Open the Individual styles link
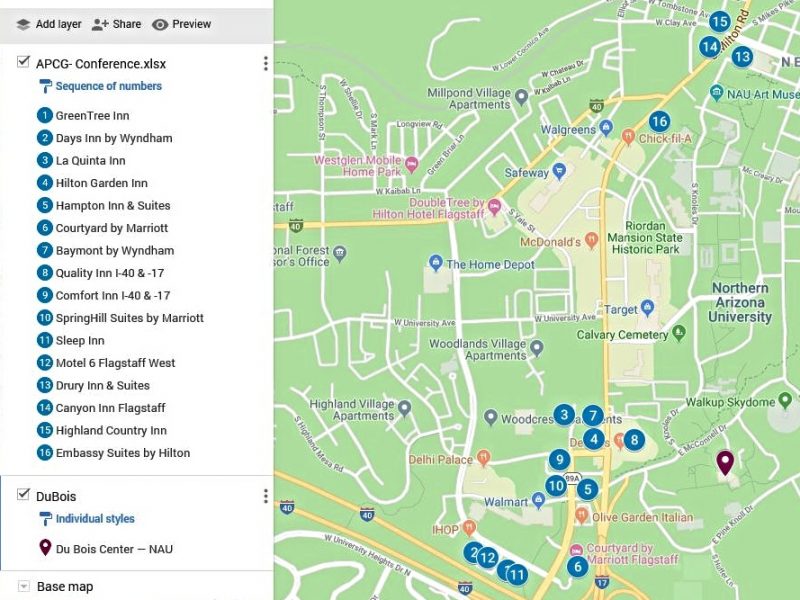Screen dimensions: 800x600 pos(94,519)
